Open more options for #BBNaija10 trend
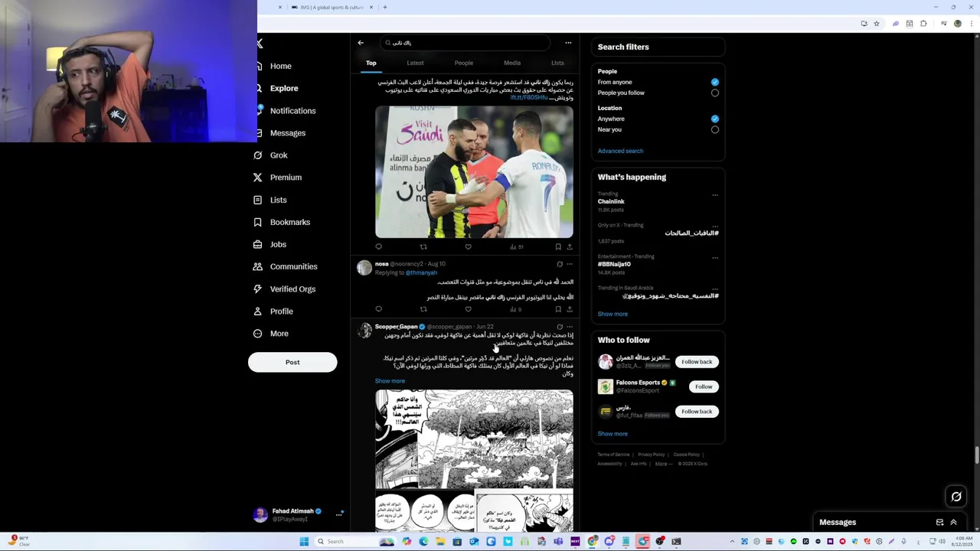Image resolution: width=980 pixels, height=551 pixels. point(715,257)
